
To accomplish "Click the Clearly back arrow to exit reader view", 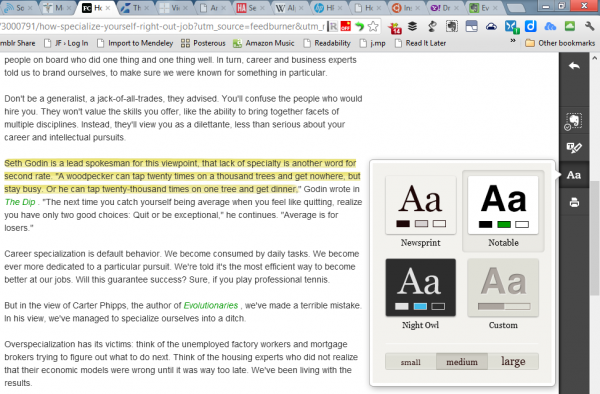I will (574, 66).
